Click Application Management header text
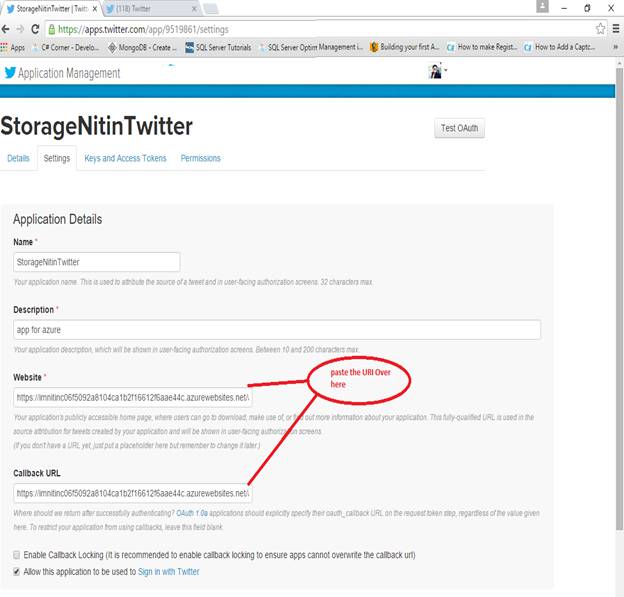The height and width of the screenshot is (597, 624). pos(69,73)
